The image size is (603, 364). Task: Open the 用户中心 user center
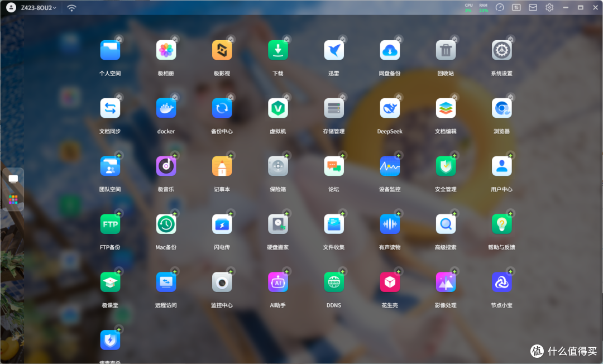click(502, 166)
